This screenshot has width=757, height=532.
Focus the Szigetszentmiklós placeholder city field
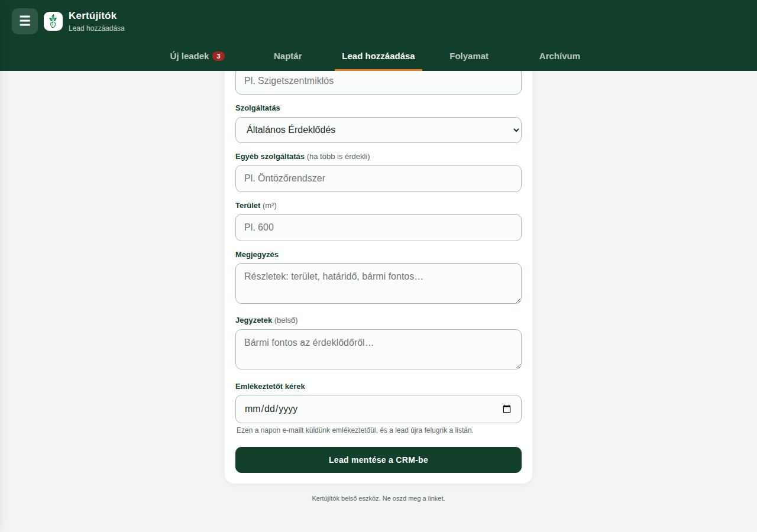pos(378,82)
